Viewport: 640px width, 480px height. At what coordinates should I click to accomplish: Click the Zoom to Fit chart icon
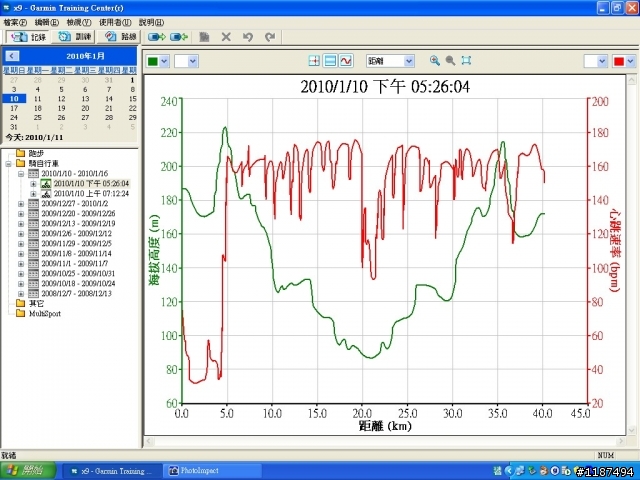pyautogui.click(x=466, y=61)
